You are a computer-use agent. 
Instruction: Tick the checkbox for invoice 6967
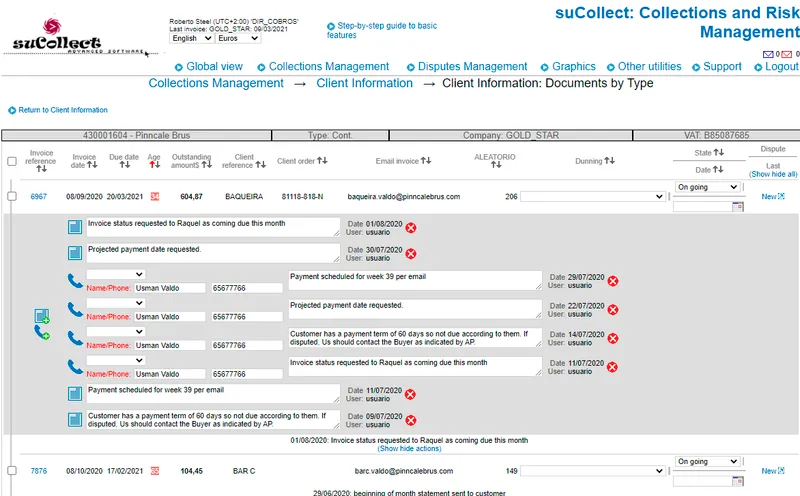(x=12, y=196)
